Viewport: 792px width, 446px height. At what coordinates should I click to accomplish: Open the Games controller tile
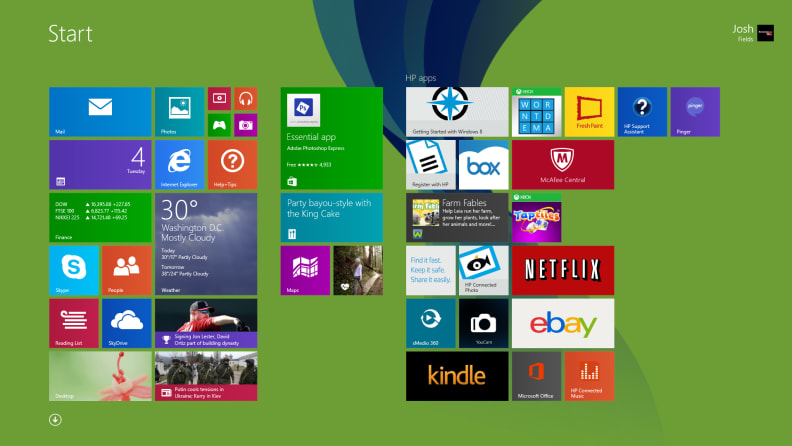click(219, 125)
